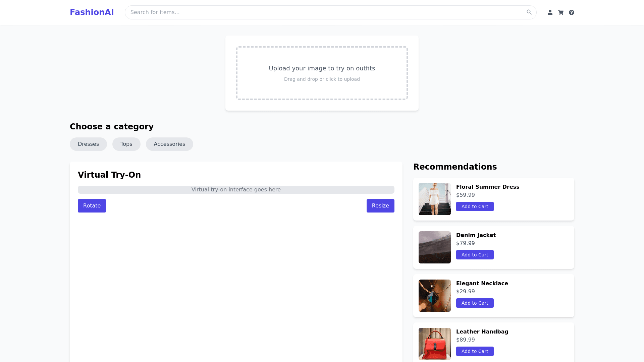644x362 pixels.
Task: Select the Tops category
Action: 126,144
